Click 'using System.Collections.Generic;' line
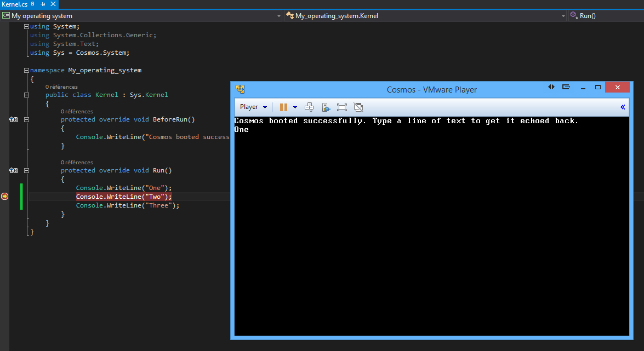This screenshot has height=351, width=644. coord(93,35)
